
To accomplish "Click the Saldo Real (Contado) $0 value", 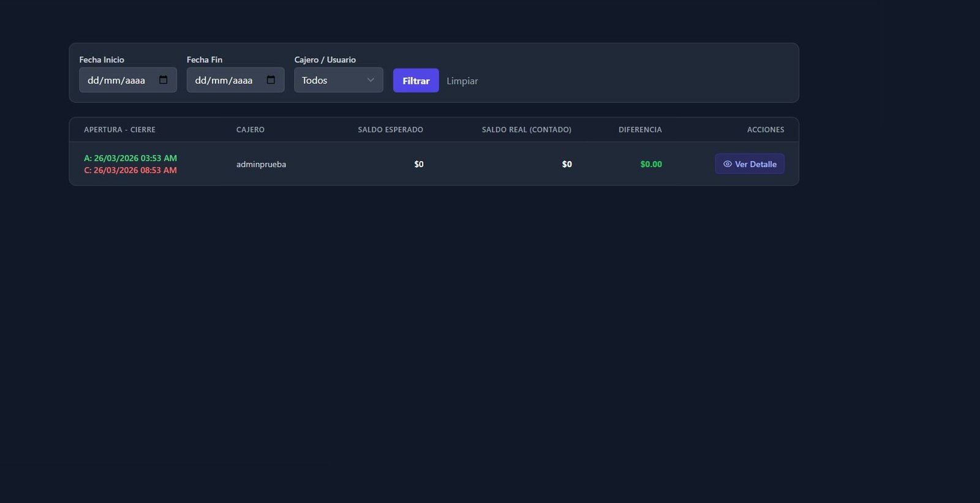I will (567, 164).
